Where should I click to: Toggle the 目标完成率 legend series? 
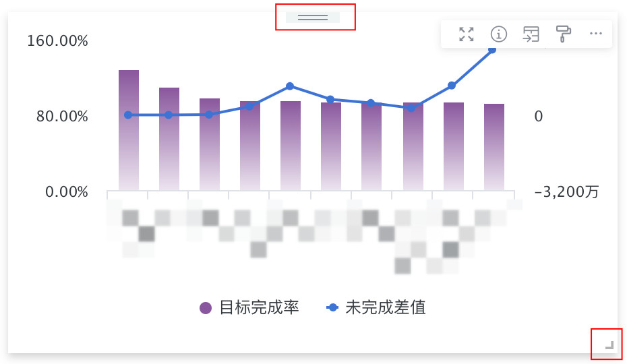[x=249, y=308]
